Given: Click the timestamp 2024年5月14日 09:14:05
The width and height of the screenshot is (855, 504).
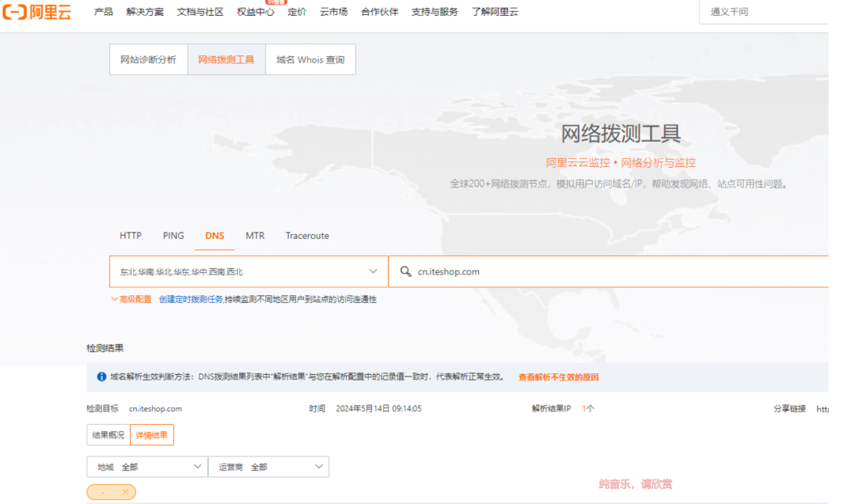Looking at the screenshot, I should [x=378, y=408].
